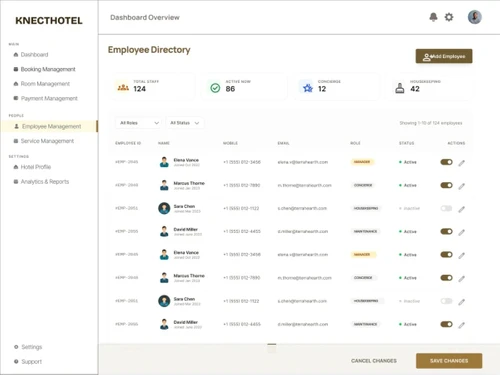Edit second David Miller row with pencil
The height and width of the screenshot is (375, 500).
461,325
